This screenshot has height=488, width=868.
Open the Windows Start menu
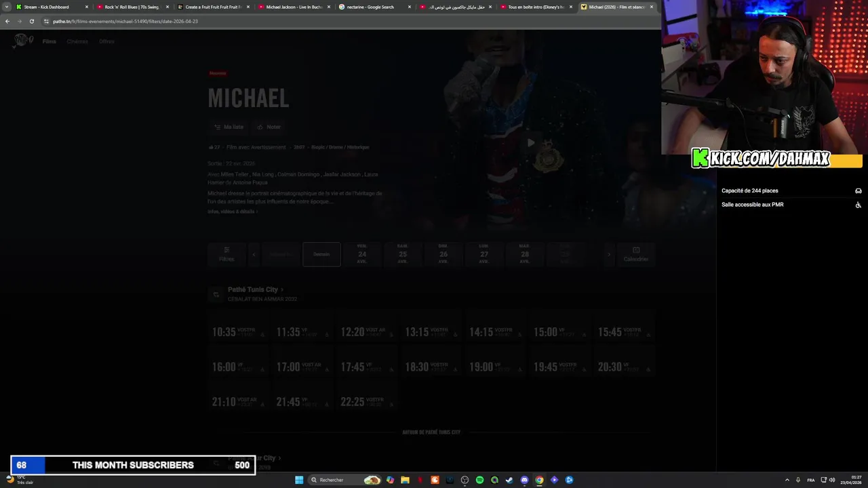299,480
